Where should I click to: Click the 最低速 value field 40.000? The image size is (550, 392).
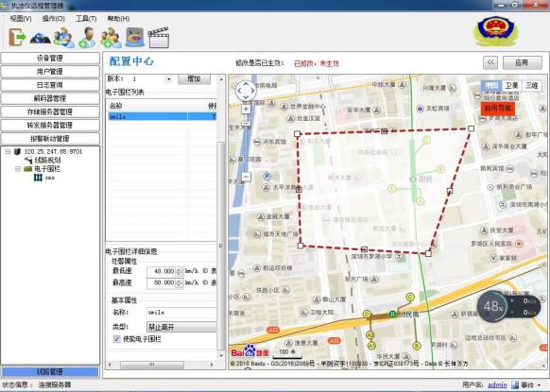point(161,272)
